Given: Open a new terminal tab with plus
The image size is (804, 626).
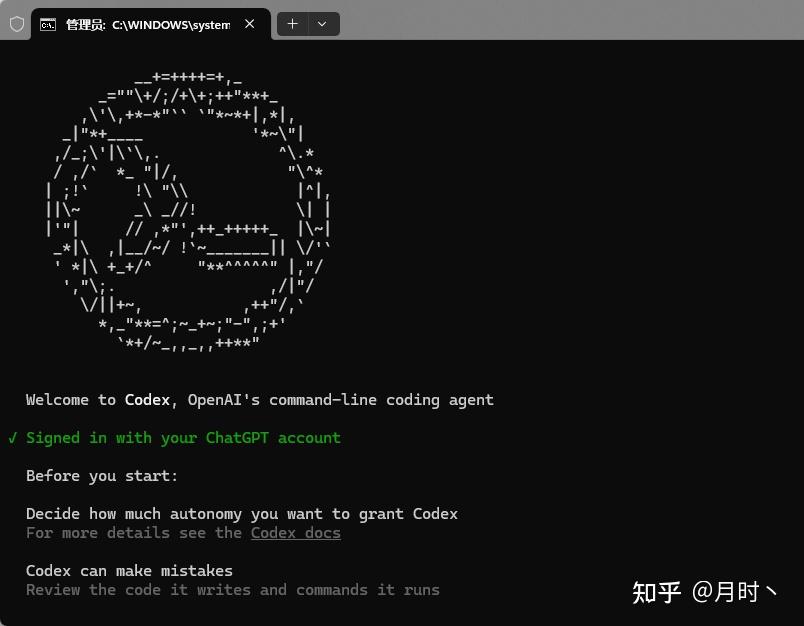Looking at the screenshot, I should click(x=292, y=24).
